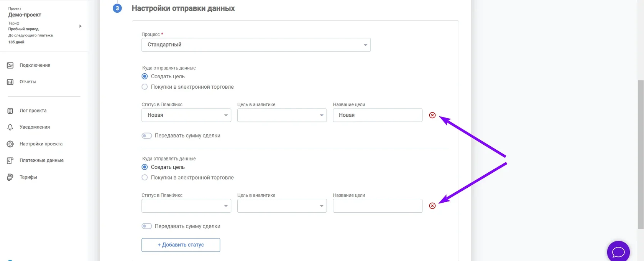
Task: Click the page's vertical scrollbar
Action: [x=641, y=154]
